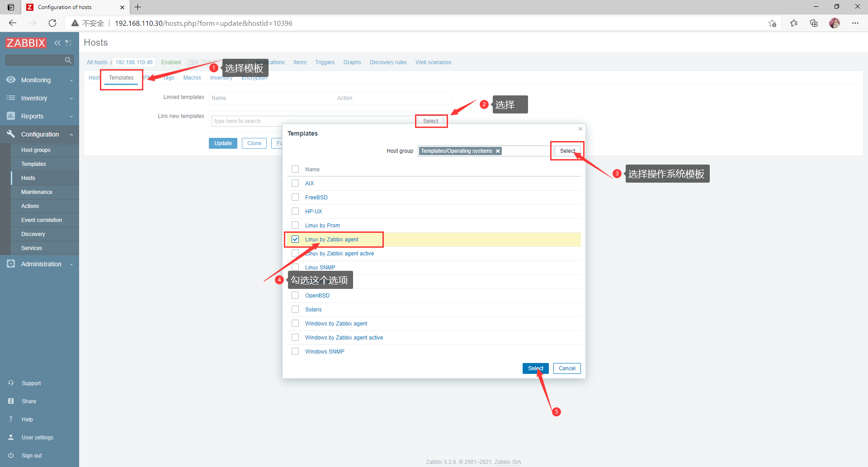Click the Zabbix logo
Image resolution: width=868 pixels, height=467 pixels.
[26, 43]
